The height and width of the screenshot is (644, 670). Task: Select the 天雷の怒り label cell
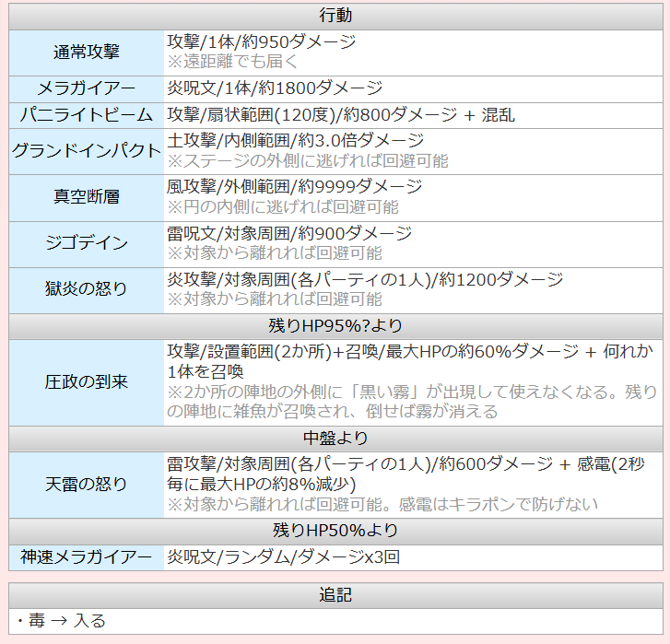pyautogui.click(x=87, y=485)
